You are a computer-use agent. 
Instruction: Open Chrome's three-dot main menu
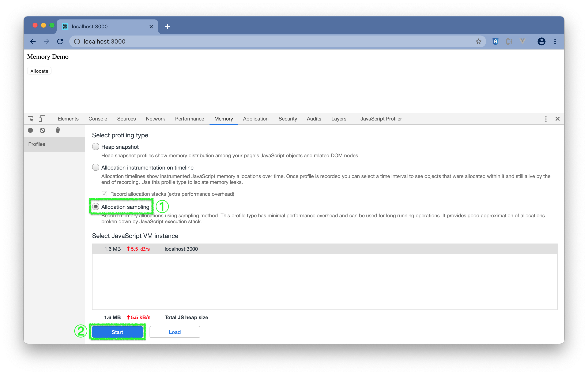pos(555,42)
